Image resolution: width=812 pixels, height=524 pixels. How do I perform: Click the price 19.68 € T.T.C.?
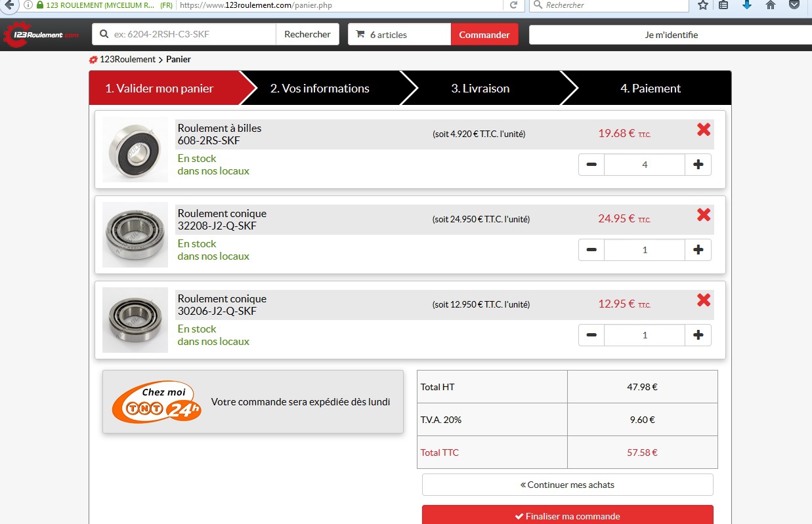pyautogui.click(x=624, y=134)
